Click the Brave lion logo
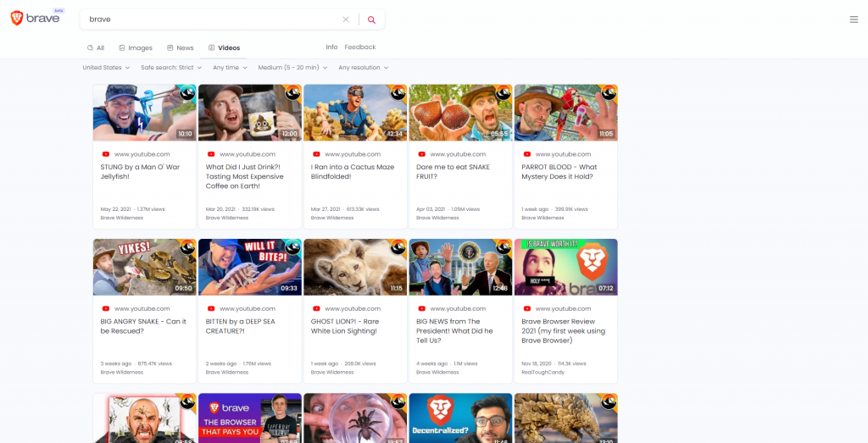Screen dimensions: 868x443 click(x=18, y=19)
